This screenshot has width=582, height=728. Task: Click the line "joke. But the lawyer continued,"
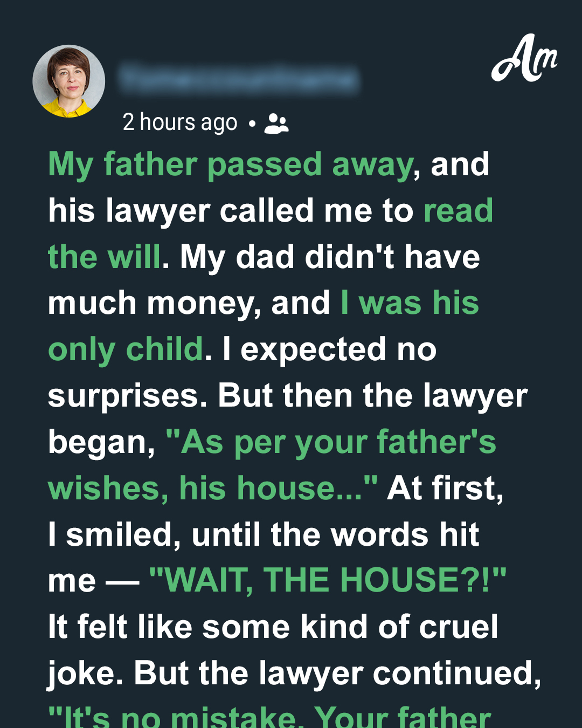pyautogui.click(x=295, y=674)
